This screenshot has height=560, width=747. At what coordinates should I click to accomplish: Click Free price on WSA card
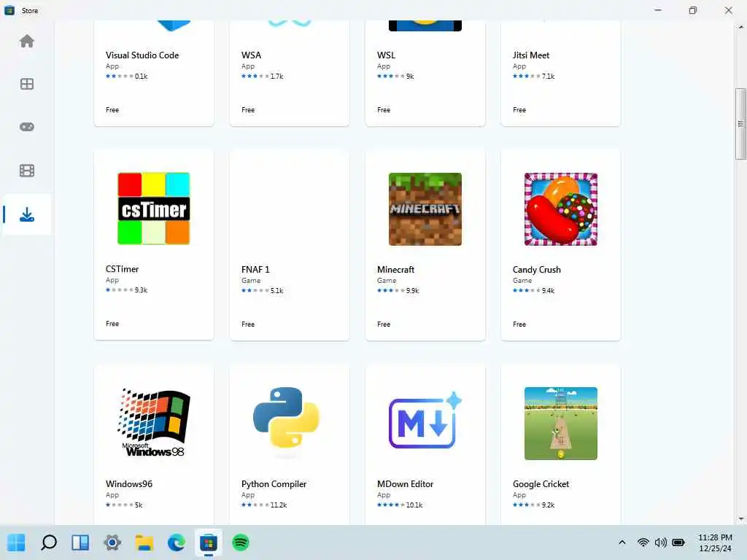(248, 109)
